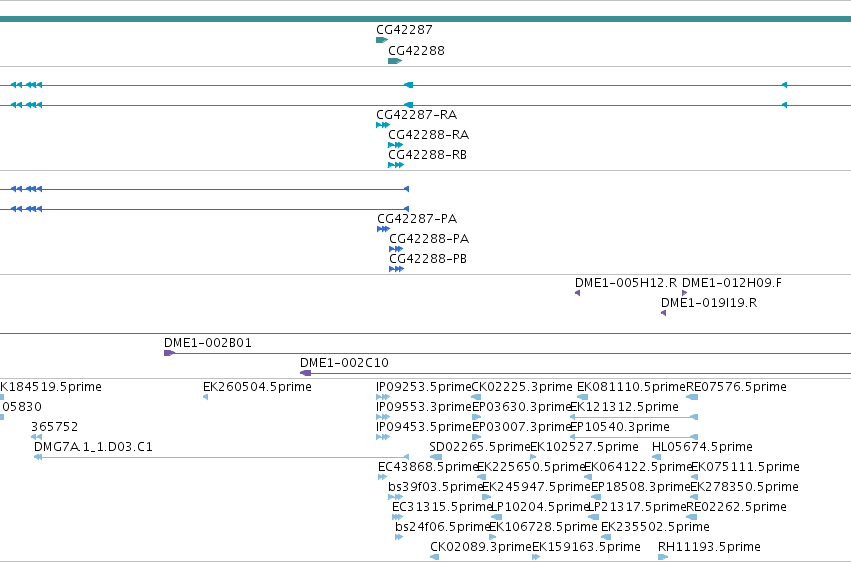Select EST SD02265.5prime label
This screenshot has height=562, width=851.
[x=479, y=447]
